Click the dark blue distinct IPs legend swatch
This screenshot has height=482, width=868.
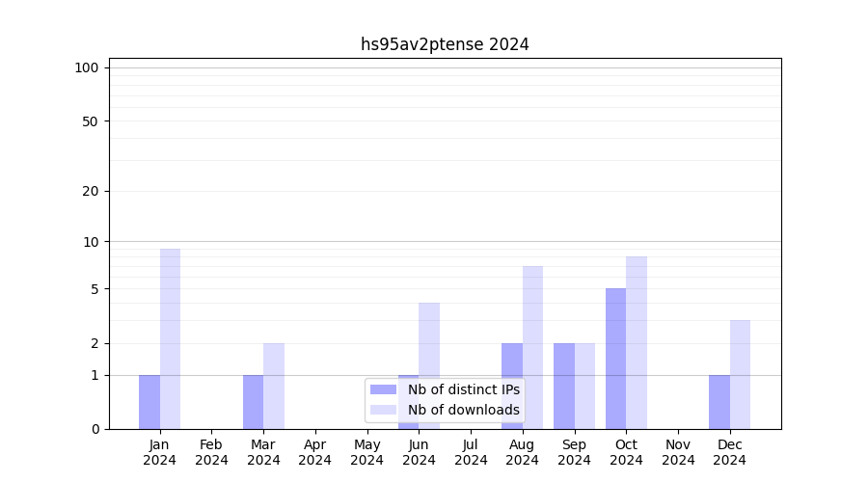(383, 389)
